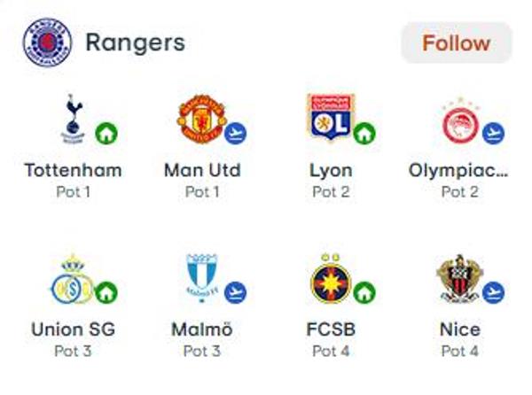
Task: Click the away plane badge beside Nice
Action: click(x=493, y=292)
